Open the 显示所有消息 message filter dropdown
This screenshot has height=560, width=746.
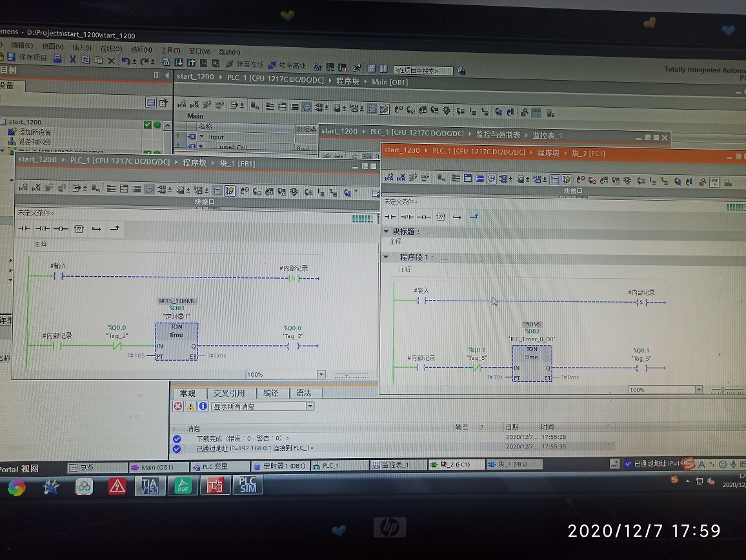pyautogui.click(x=310, y=406)
